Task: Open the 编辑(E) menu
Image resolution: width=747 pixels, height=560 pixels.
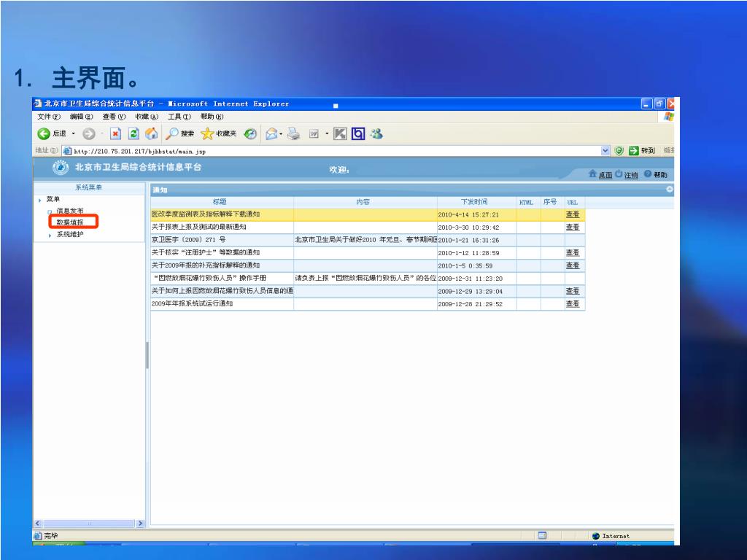Action: (82, 117)
